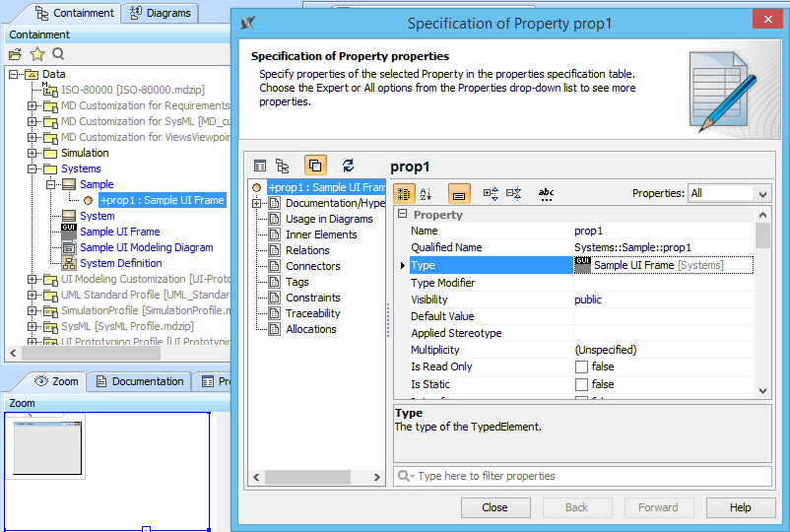Click the search magnifier icon in Containment toolbar
Image resolution: width=790 pixels, height=532 pixels.
point(58,53)
